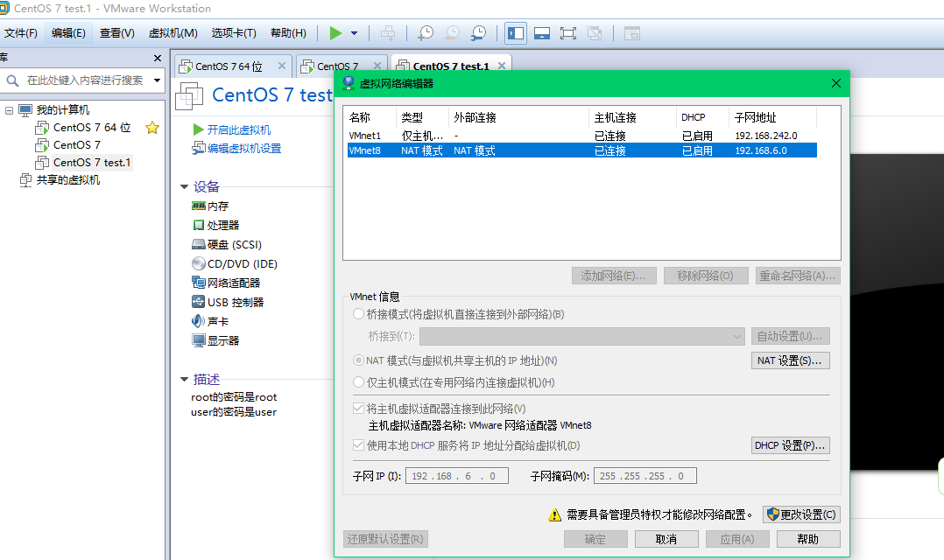Click the 子网掩码 input field
944x560 pixels.
point(645,476)
